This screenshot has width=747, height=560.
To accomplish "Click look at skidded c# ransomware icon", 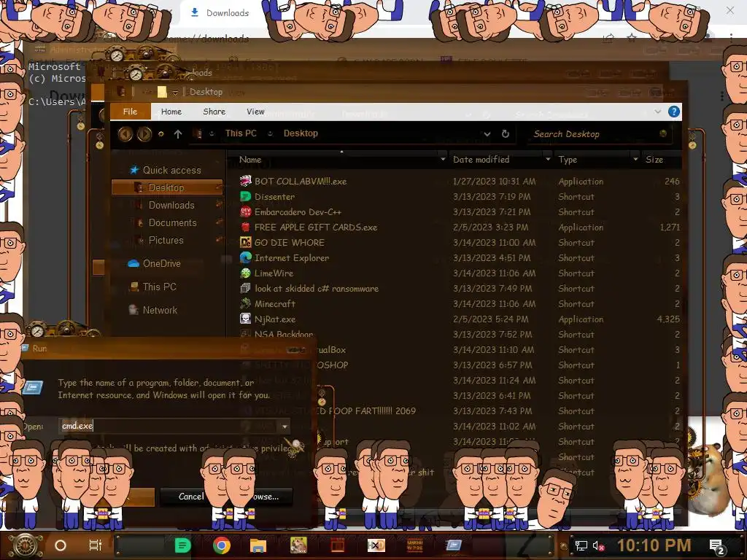I will [x=245, y=288].
